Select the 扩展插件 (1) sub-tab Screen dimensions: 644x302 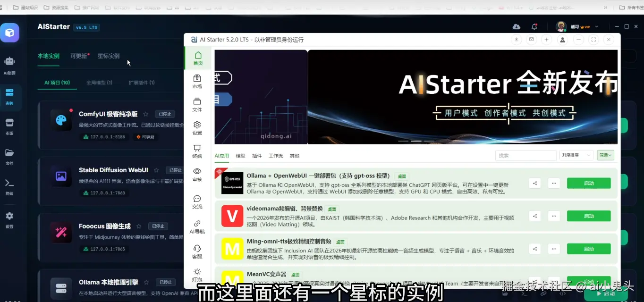tap(142, 83)
